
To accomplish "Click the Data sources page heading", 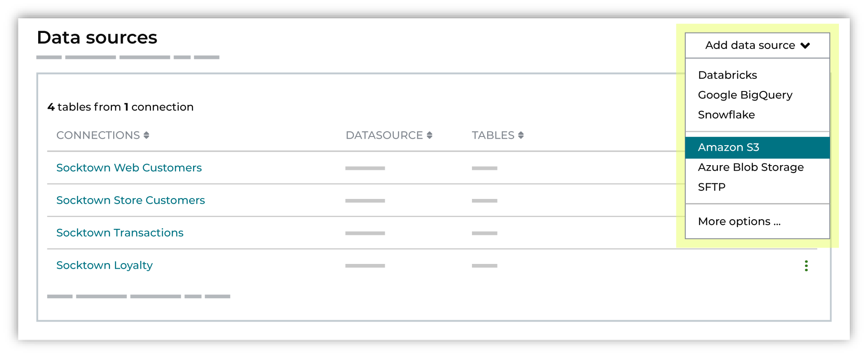I will point(97,38).
